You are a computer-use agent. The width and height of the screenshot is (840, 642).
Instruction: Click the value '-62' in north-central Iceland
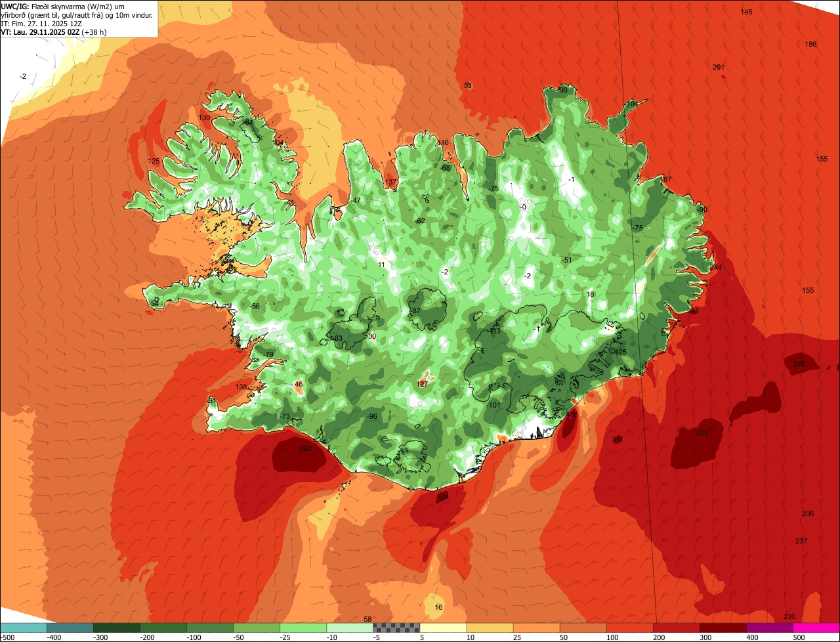[421, 221]
